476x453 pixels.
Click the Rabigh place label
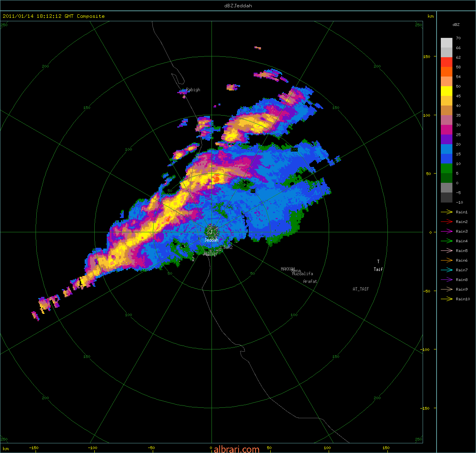click(193, 90)
